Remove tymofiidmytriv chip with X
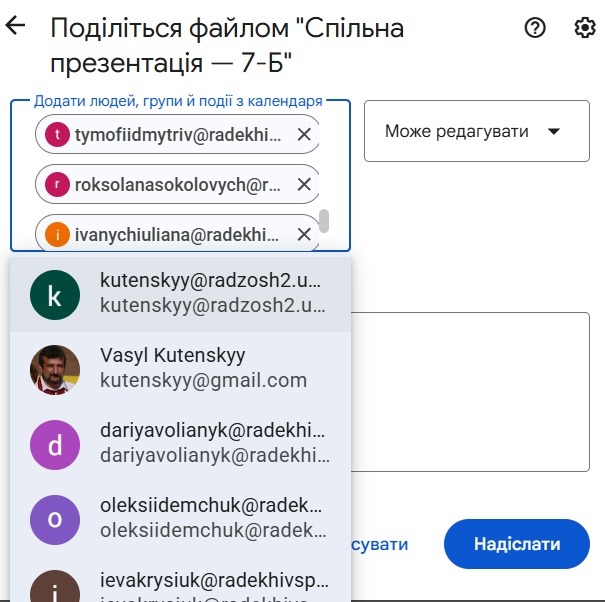The width and height of the screenshot is (605, 602). [304, 135]
